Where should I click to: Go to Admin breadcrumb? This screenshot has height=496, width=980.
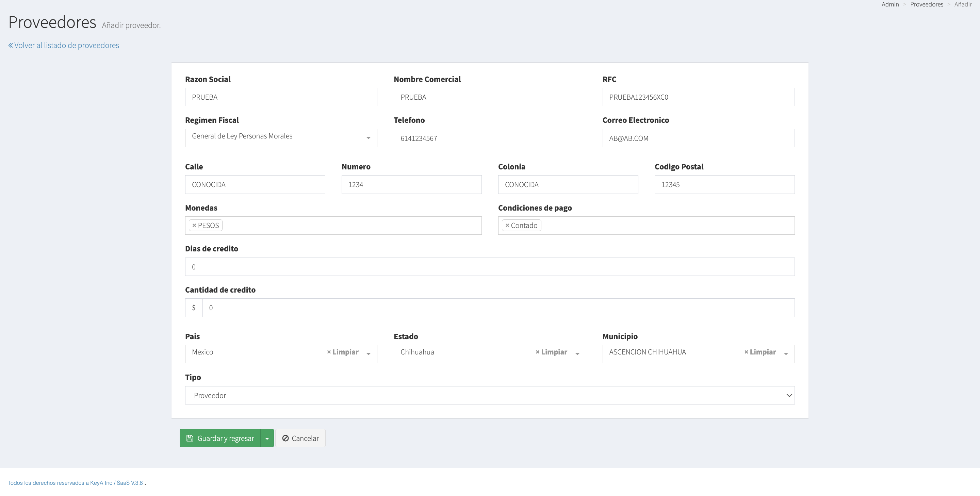tap(890, 4)
